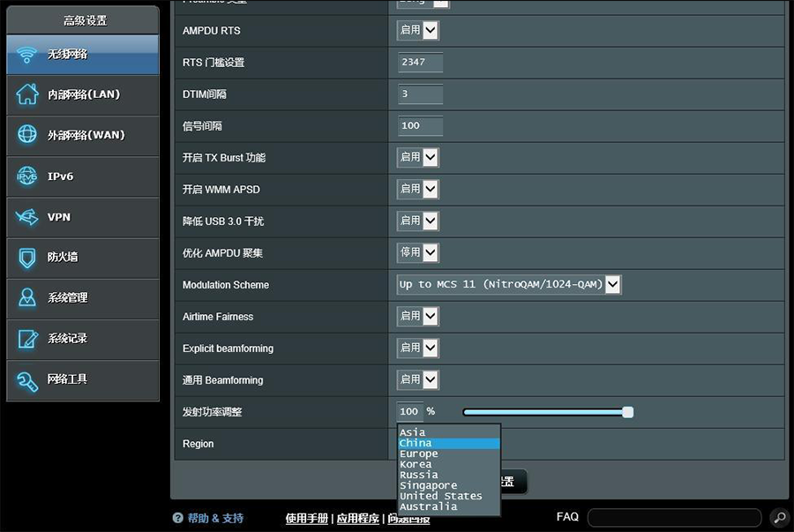Image resolution: width=794 pixels, height=532 pixels.
Task: Select United States in Region list
Action: point(440,496)
